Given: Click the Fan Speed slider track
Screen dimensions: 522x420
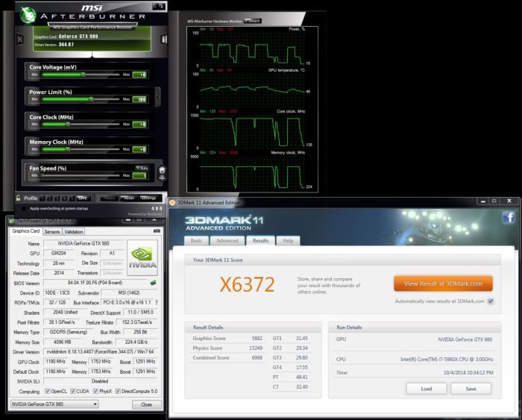Looking at the screenshot, I should click(80, 175).
